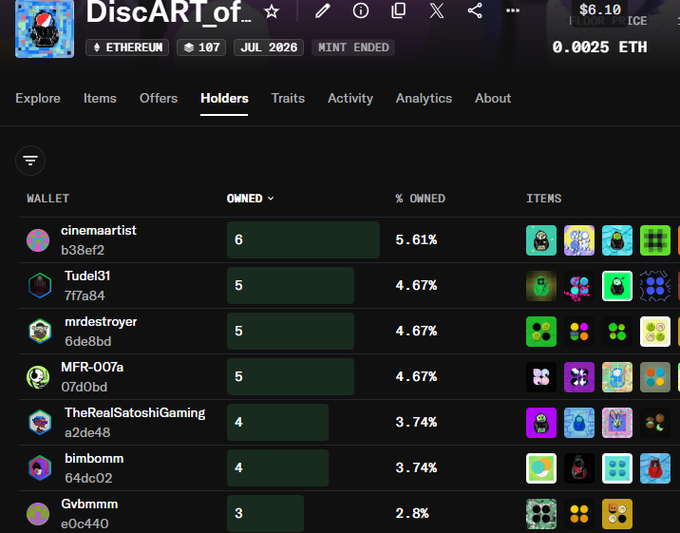The height and width of the screenshot is (533, 680).
Task: Click Tudel31's wallet avatar
Action: 40,285
